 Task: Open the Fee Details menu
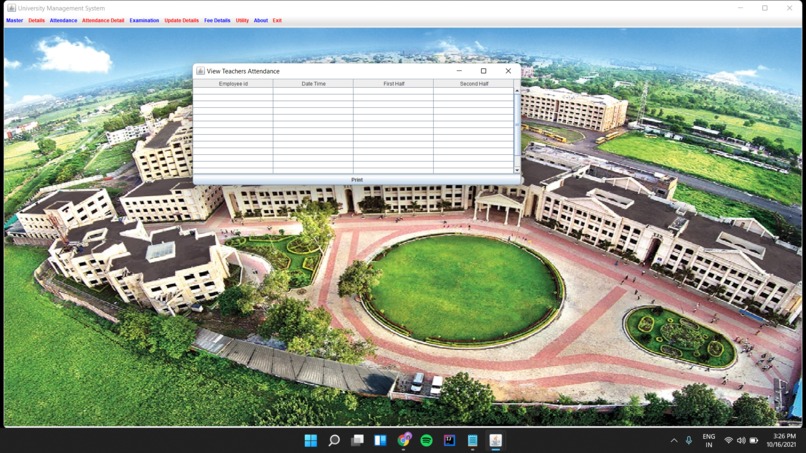pos(217,21)
